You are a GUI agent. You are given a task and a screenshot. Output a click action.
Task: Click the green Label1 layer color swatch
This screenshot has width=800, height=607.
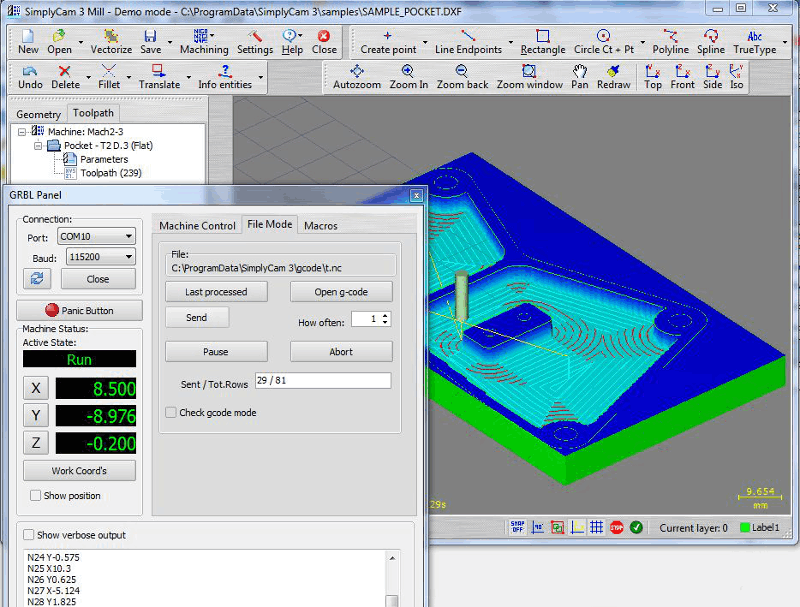coord(744,527)
